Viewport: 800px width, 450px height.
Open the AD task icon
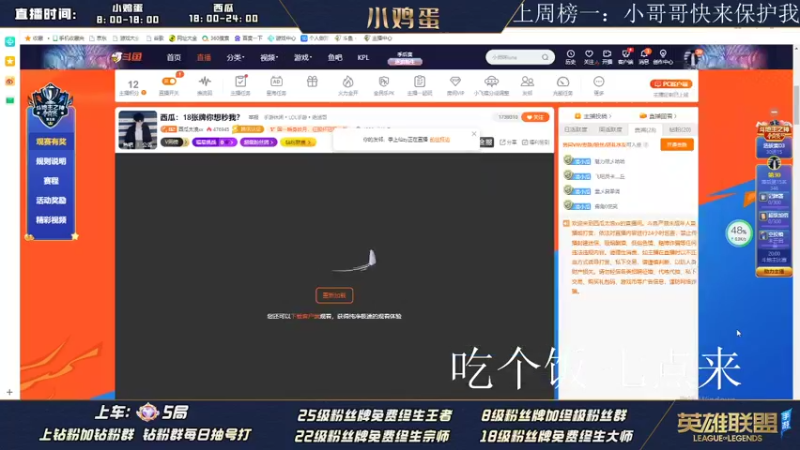tap(276, 81)
